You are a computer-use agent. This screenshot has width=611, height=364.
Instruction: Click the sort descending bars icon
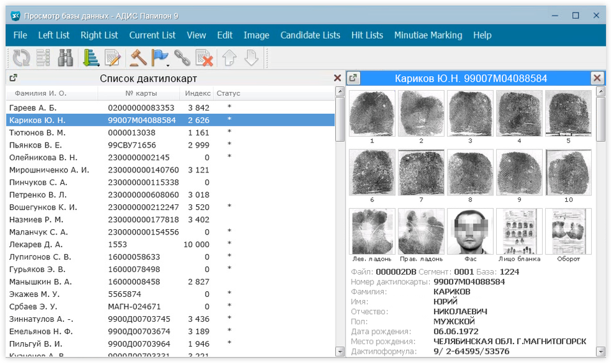click(91, 58)
